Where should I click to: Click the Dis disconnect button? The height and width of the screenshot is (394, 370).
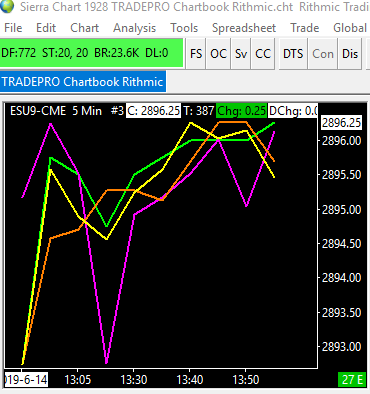tap(350, 54)
